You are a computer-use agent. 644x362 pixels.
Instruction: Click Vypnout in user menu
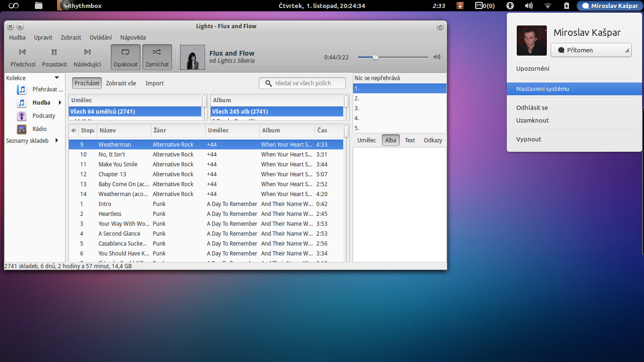[x=529, y=140]
